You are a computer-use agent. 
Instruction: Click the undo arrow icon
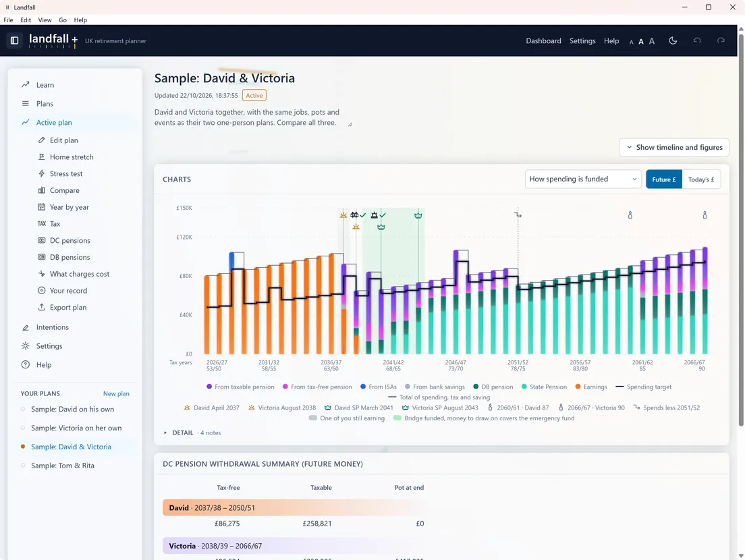(697, 41)
